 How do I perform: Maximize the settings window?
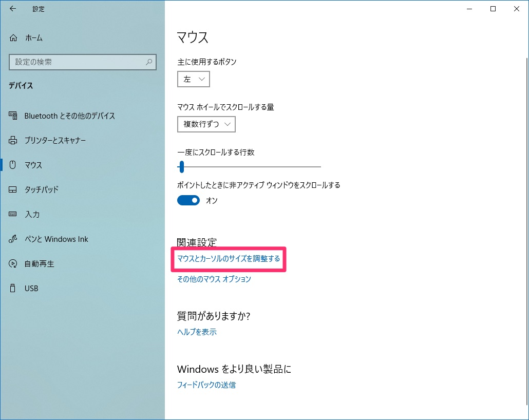[493, 9]
